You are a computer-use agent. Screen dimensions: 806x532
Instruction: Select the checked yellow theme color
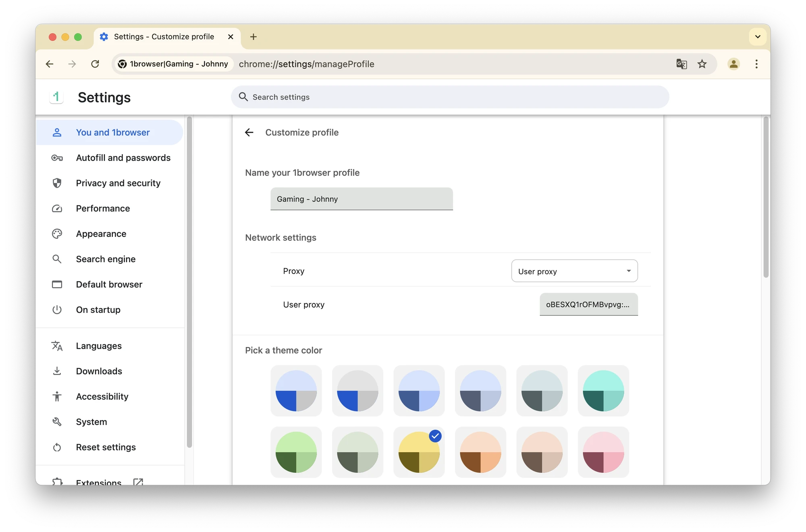coord(419,452)
